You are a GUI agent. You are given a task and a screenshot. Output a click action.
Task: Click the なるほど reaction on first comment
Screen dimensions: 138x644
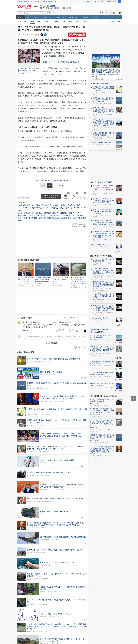(x=70, y=331)
